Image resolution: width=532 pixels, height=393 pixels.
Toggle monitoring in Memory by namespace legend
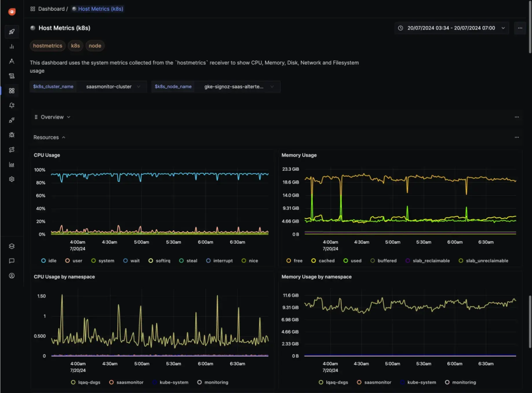(x=461, y=382)
